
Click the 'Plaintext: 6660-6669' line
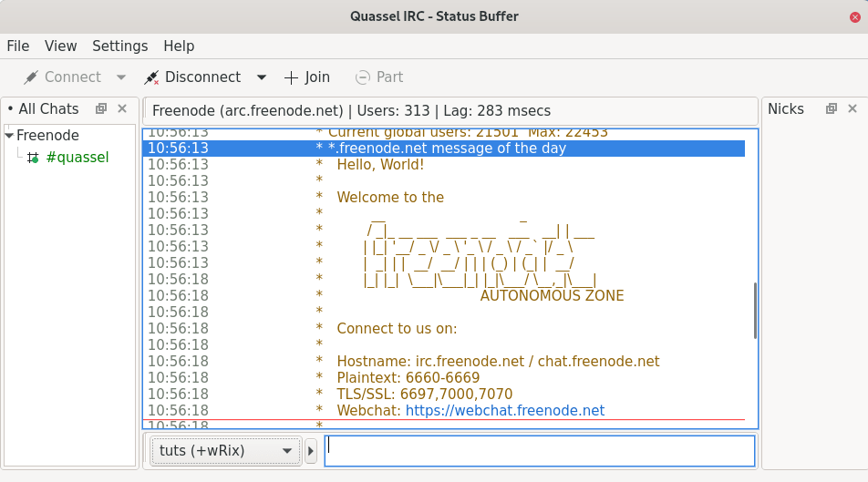(408, 377)
